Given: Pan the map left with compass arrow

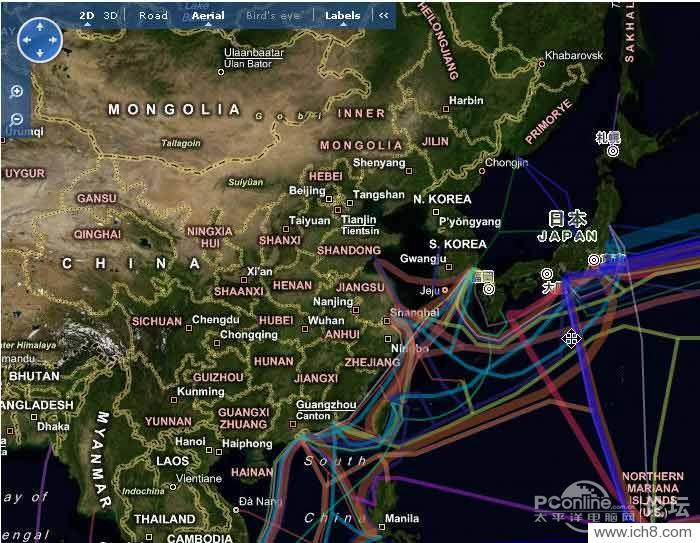Looking at the screenshot, I should pos(27,40).
